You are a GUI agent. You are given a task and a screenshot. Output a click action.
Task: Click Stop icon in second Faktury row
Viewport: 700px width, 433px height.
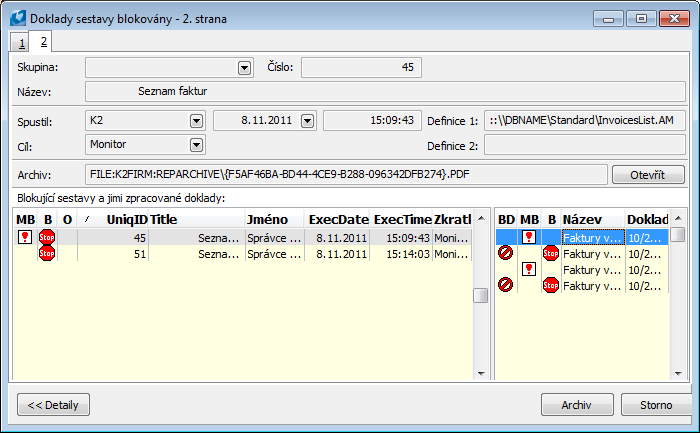tap(551, 254)
